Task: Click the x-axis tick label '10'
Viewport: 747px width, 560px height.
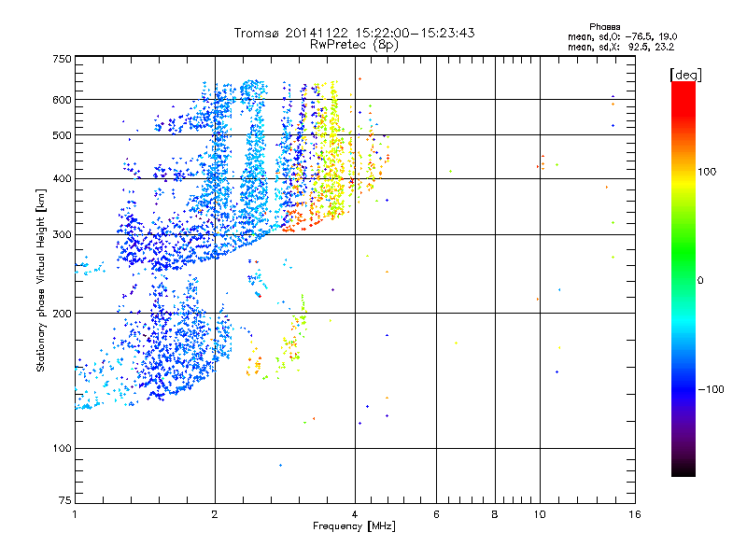Action: (x=540, y=514)
